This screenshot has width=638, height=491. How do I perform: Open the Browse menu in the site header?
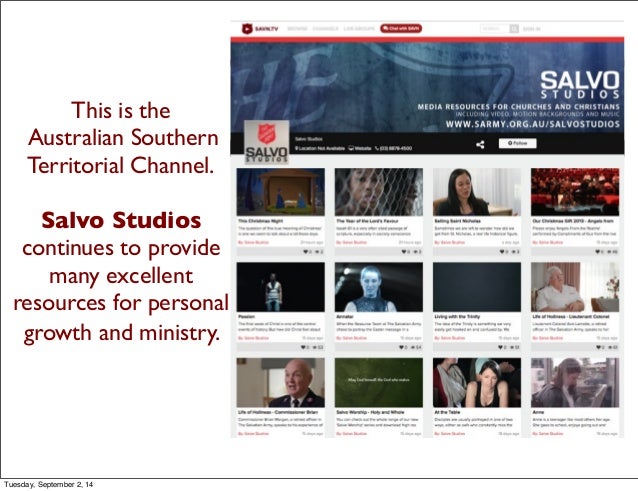[297, 29]
